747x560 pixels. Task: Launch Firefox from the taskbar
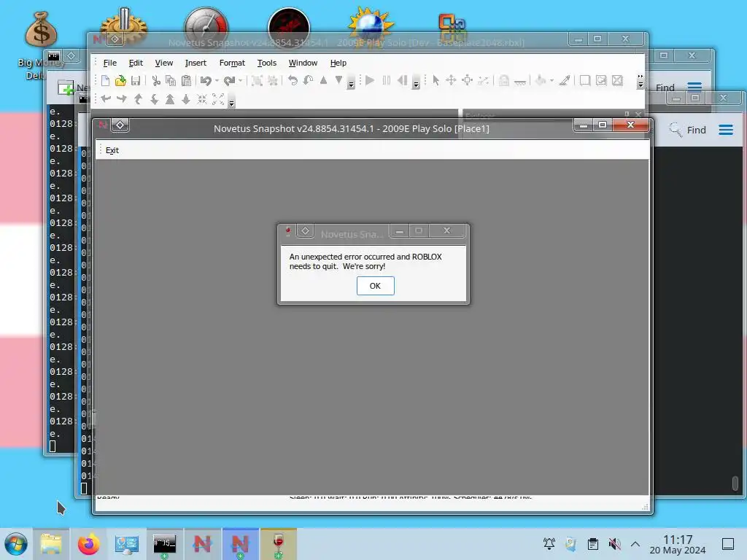click(x=88, y=544)
